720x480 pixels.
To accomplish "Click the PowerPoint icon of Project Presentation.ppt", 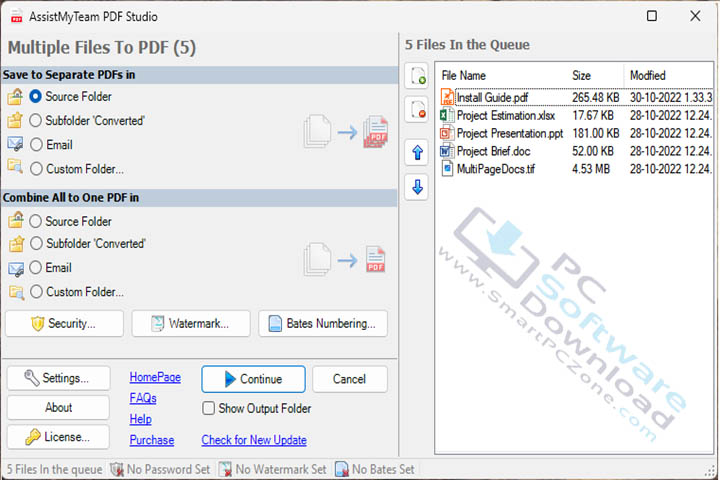I will tap(447, 133).
